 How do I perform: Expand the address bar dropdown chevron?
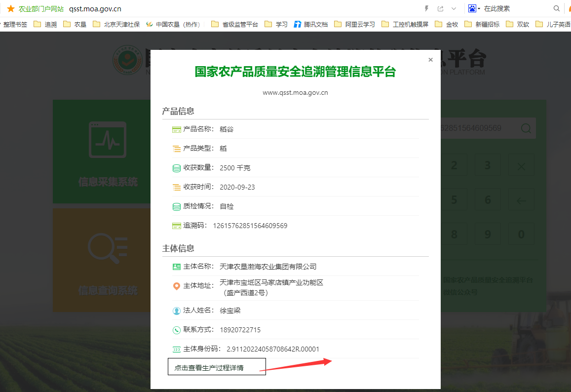click(x=454, y=8)
